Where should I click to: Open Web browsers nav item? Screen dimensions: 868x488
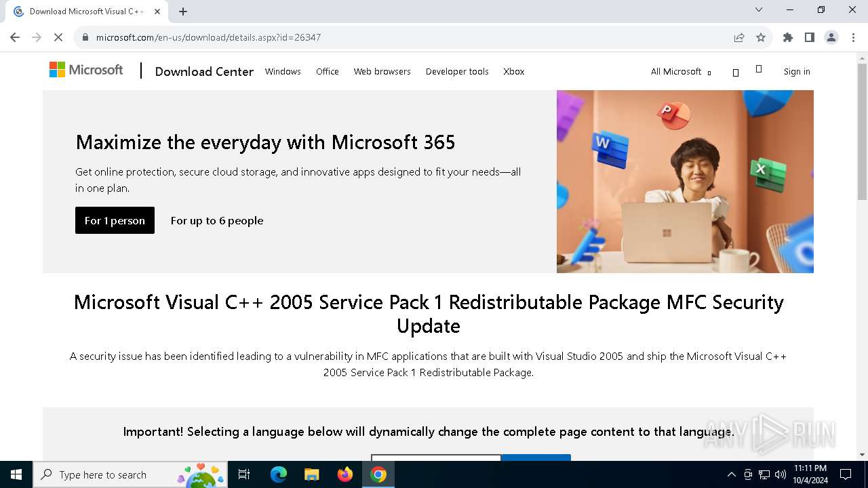382,71
